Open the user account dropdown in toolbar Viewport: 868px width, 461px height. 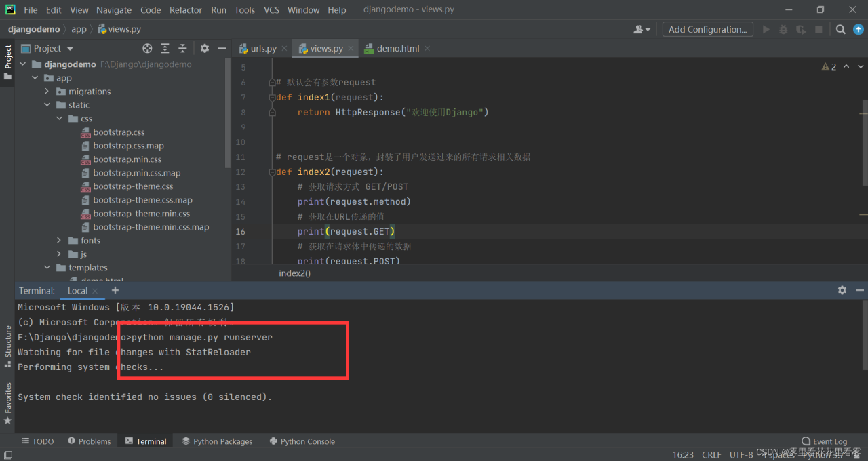click(642, 29)
